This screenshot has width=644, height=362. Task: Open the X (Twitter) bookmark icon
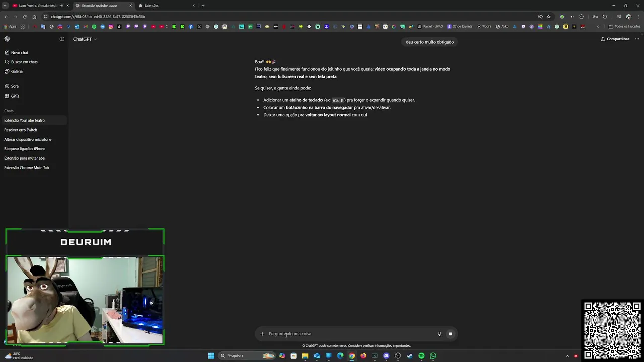tap(199, 26)
